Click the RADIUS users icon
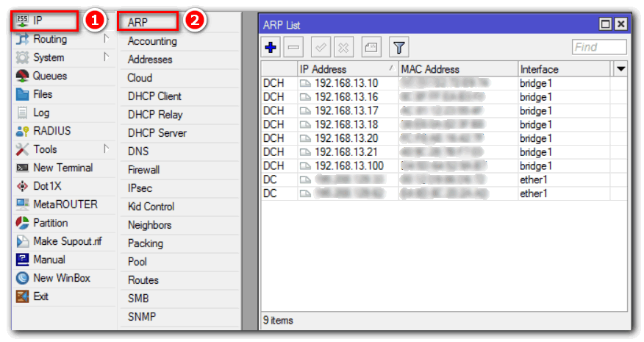644x342 pixels. 22,131
